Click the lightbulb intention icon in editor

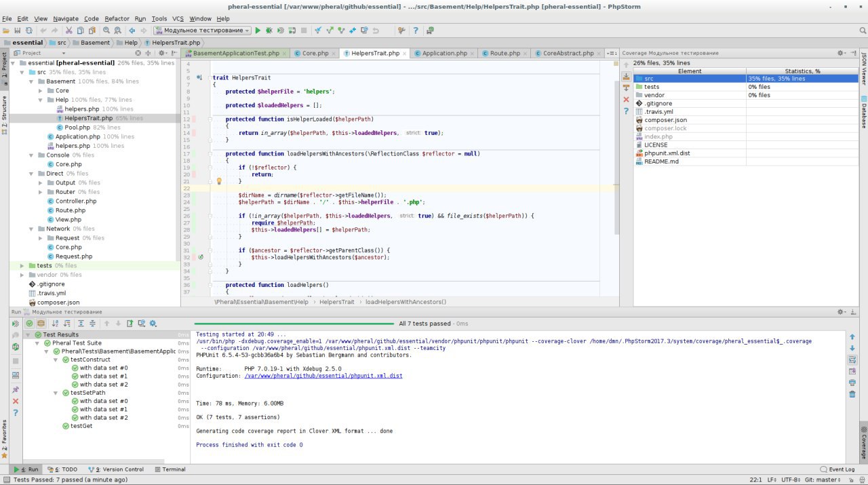[x=219, y=181]
